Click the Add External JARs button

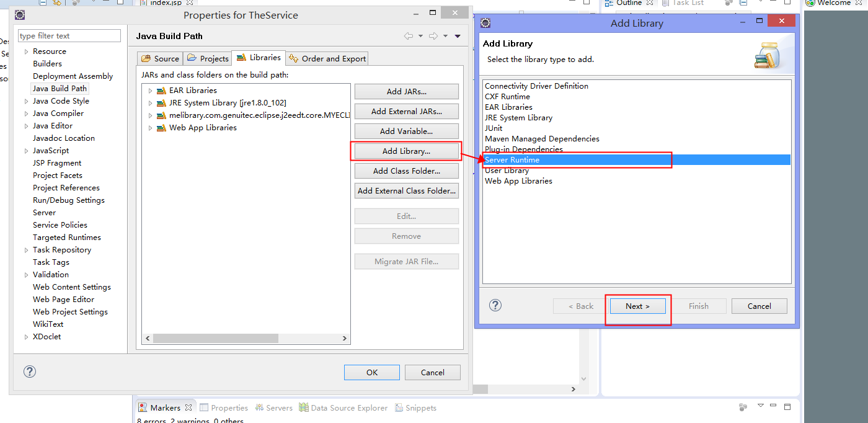(406, 111)
